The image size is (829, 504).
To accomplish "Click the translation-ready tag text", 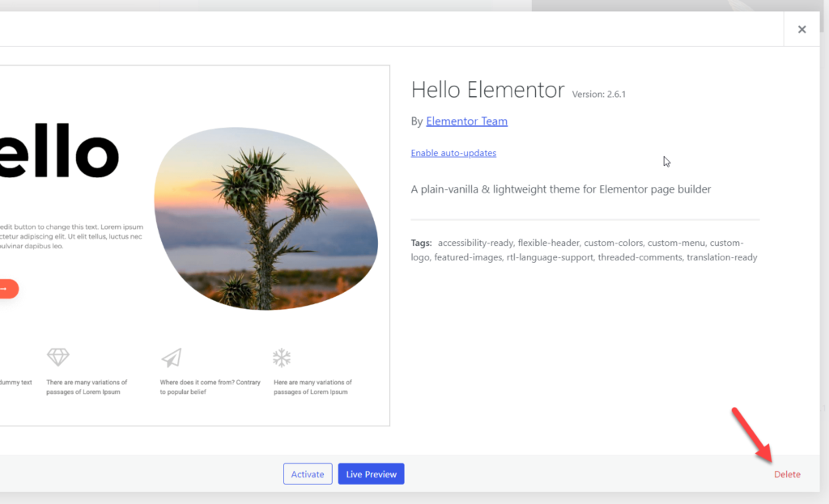I will (x=721, y=257).
